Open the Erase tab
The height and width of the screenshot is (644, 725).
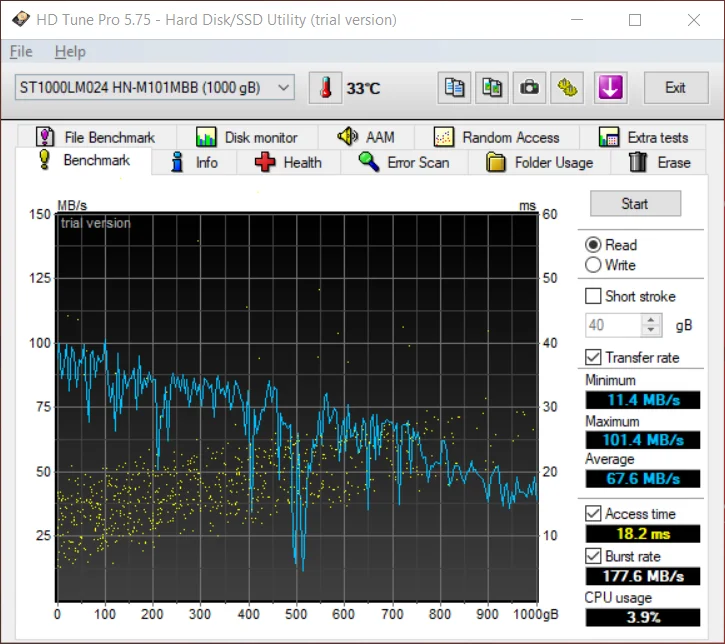tap(659, 162)
